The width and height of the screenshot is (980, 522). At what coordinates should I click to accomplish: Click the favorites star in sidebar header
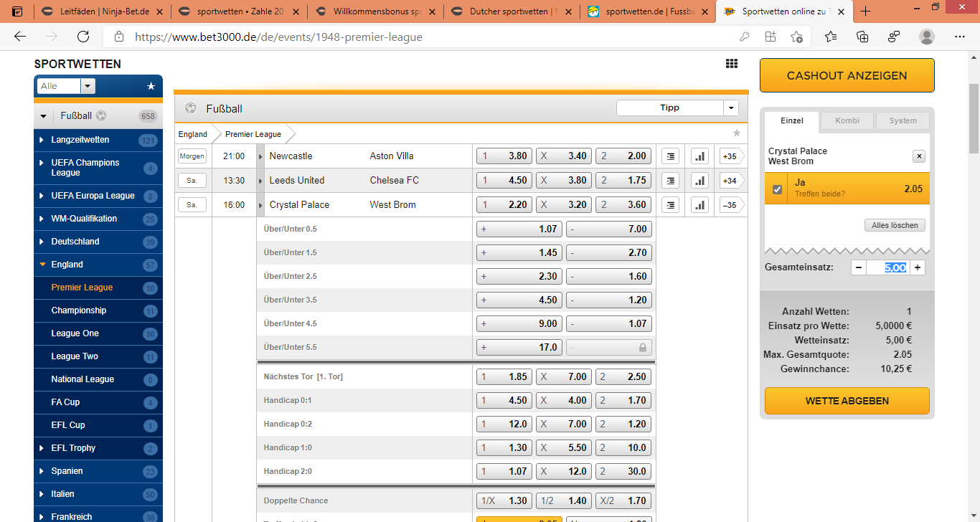(x=151, y=86)
